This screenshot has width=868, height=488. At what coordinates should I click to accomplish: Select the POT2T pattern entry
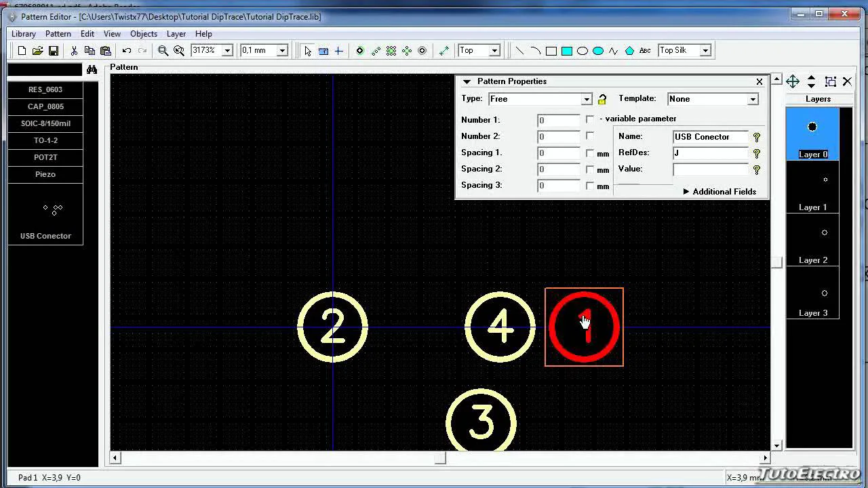click(x=45, y=157)
